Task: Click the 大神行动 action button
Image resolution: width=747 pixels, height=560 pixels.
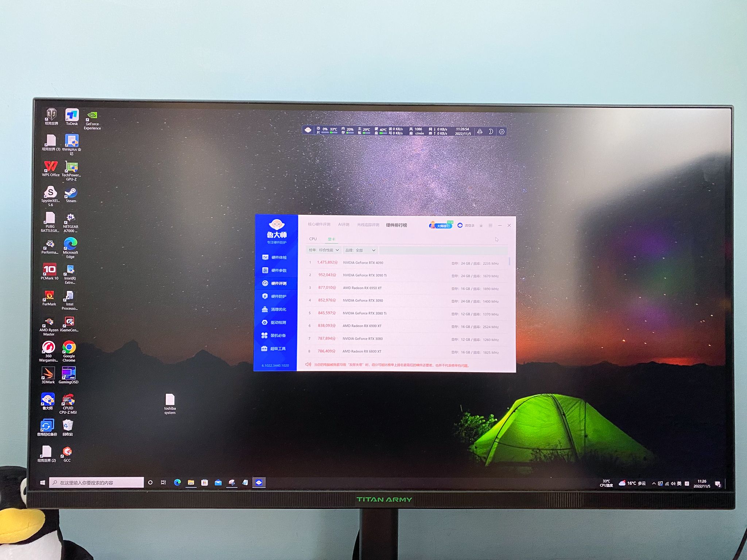Action: point(448,226)
